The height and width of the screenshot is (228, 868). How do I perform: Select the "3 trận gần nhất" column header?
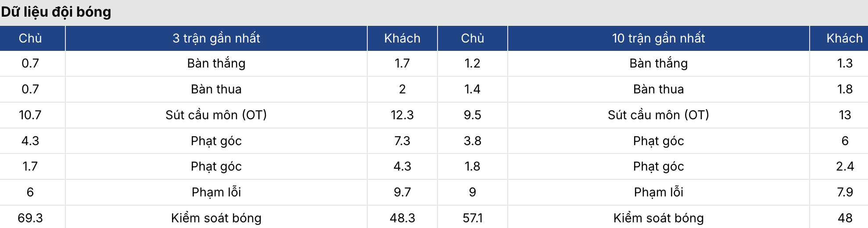216,38
